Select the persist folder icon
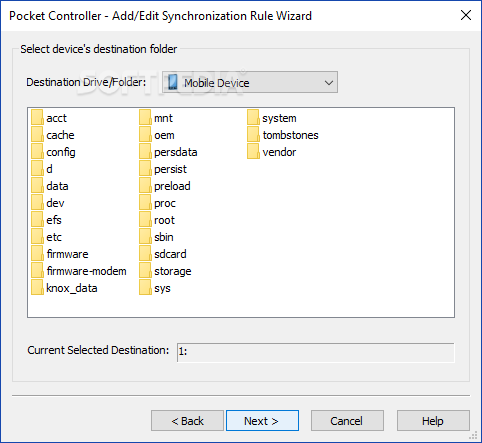The height and width of the screenshot is (443, 482). click(145, 169)
